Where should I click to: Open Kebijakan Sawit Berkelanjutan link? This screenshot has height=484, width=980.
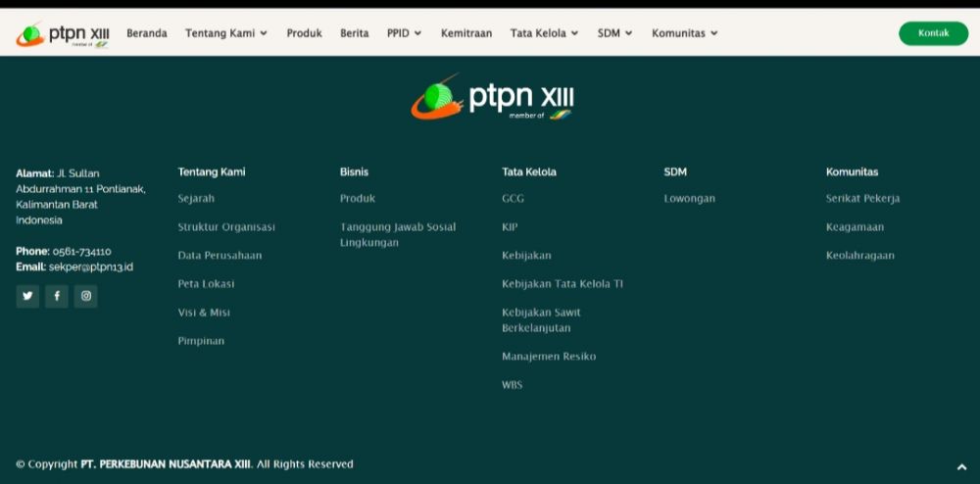(x=541, y=319)
